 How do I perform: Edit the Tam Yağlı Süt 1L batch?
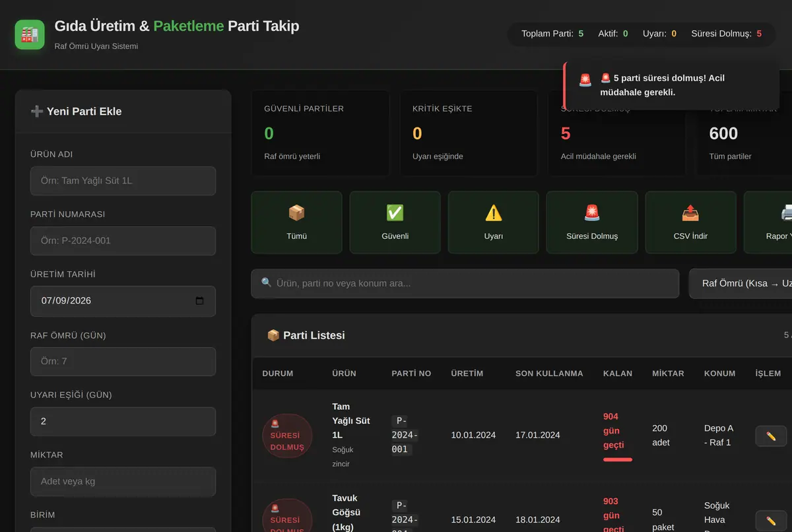pos(771,436)
